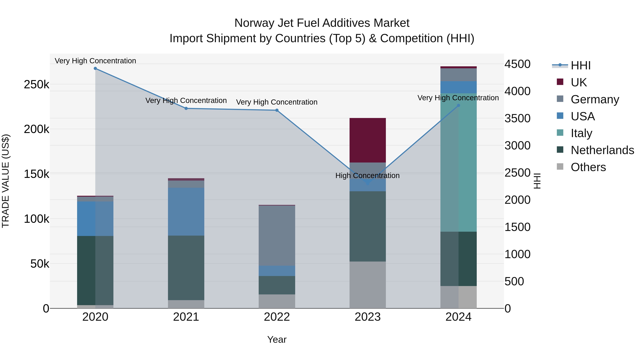Click the 50k trade value tick
The height and width of the screenshot is (362, 644).
click(40, 264)
